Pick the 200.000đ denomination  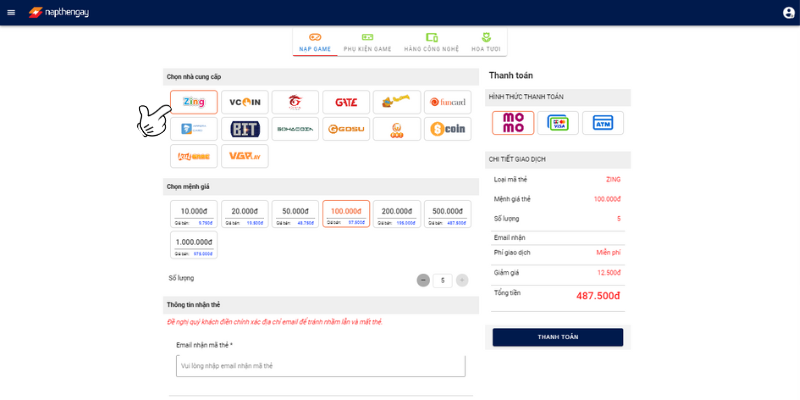(x=397, y=214)
